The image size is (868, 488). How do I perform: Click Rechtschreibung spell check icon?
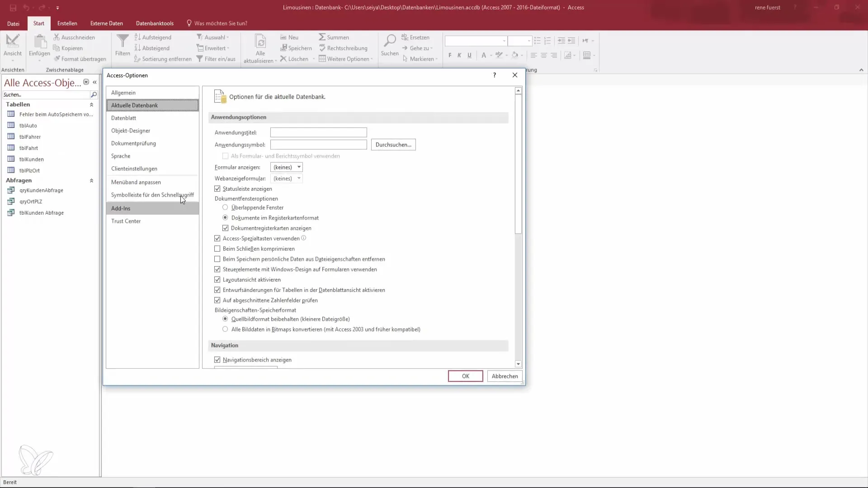tap(322, 48)
